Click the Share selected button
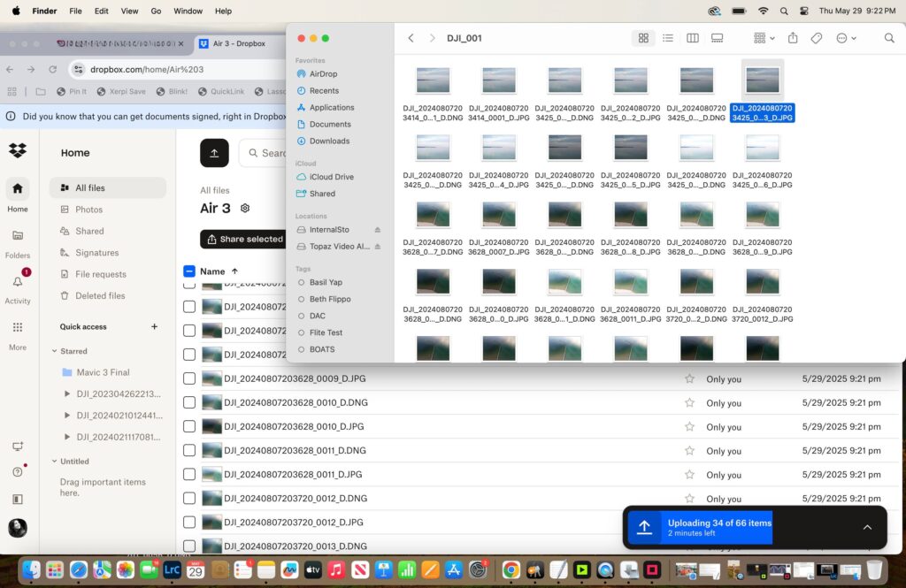The image size is (906, 588). click(245, 239)
